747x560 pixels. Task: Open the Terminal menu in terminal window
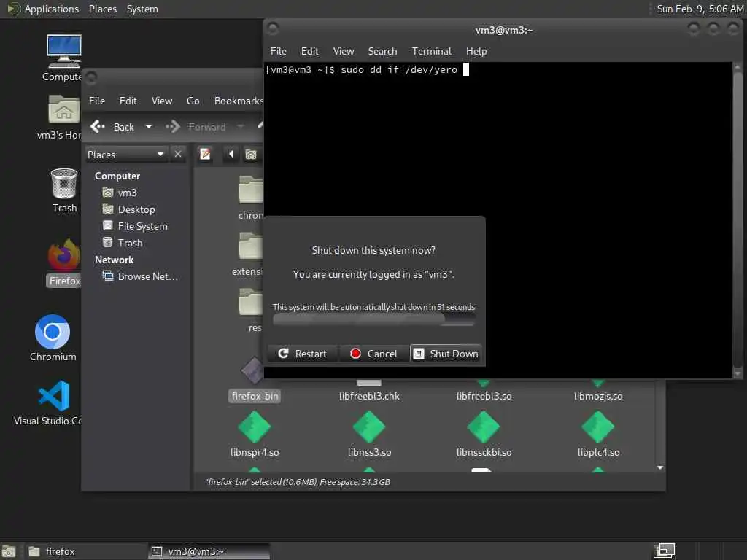pos(432,51)
